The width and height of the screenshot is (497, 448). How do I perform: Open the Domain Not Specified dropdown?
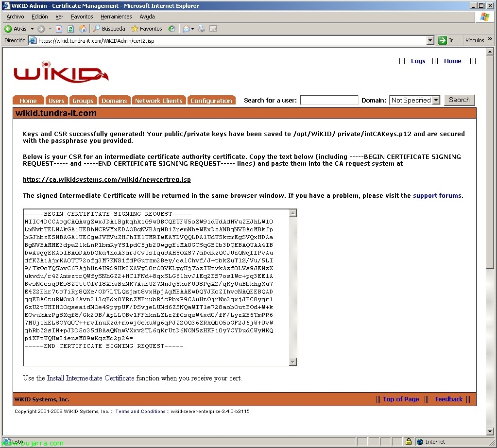point(414,100)
